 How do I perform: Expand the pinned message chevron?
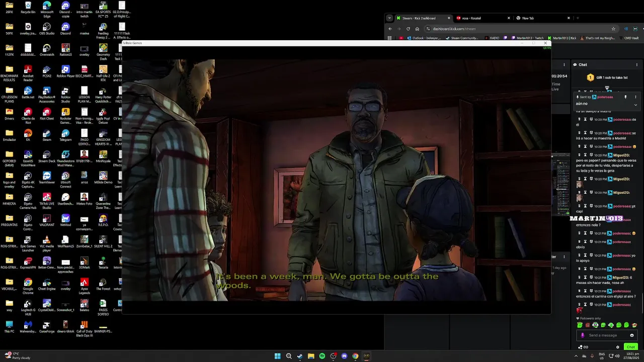point(635,105)
